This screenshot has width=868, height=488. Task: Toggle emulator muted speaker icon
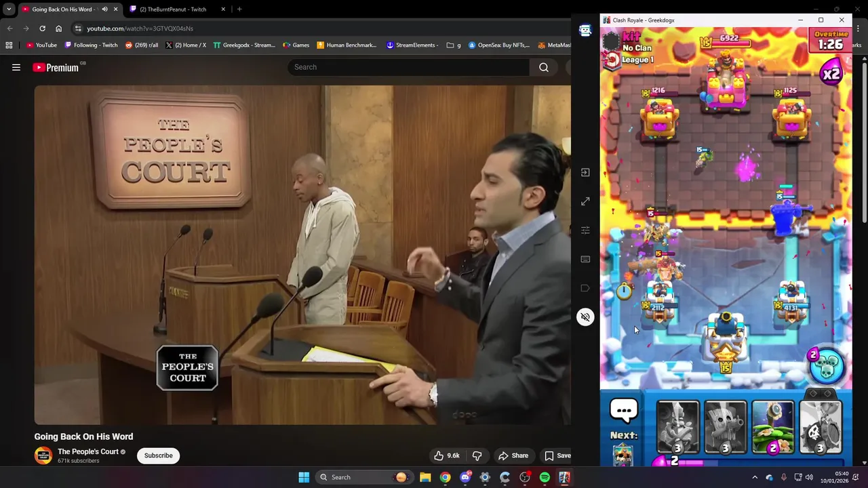tap(585, 317)
